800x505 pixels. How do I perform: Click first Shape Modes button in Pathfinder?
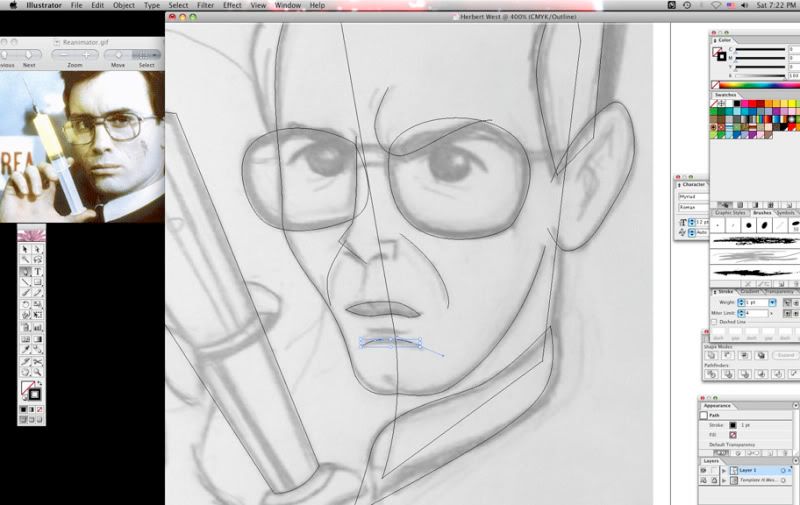[711, 355]
